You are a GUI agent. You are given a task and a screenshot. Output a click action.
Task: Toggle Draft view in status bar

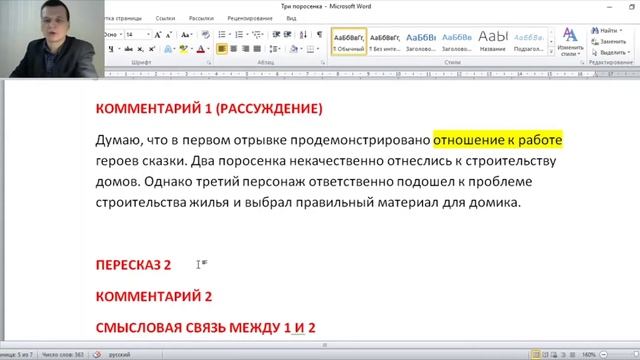pyautogui.click(x=572, y=355)
